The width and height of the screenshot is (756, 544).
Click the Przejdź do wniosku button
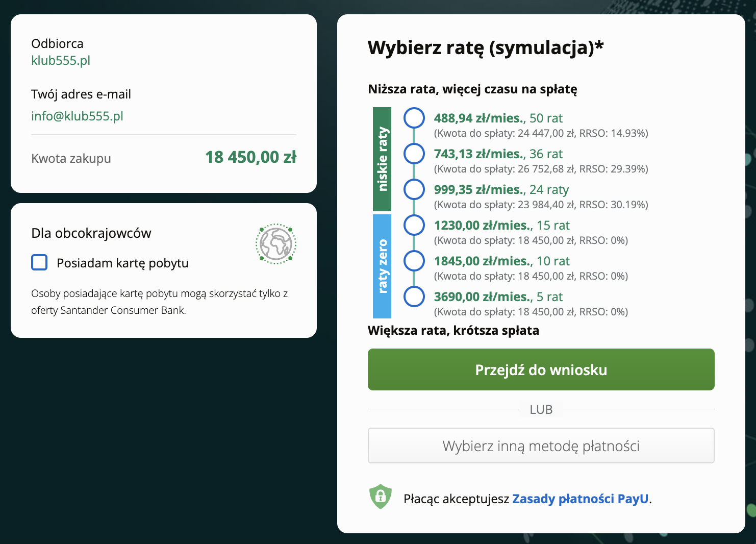click(541, 369)
